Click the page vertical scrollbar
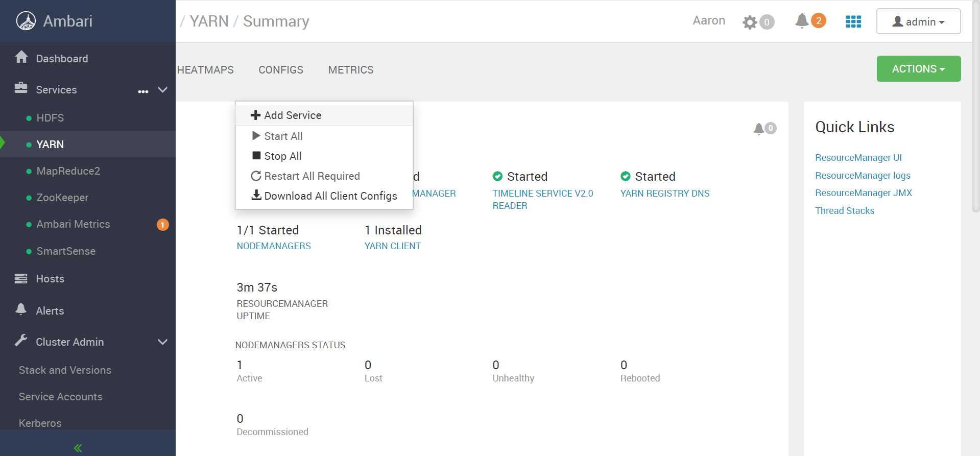This screenshot has height=456, width=980. [x=976, y=106]
